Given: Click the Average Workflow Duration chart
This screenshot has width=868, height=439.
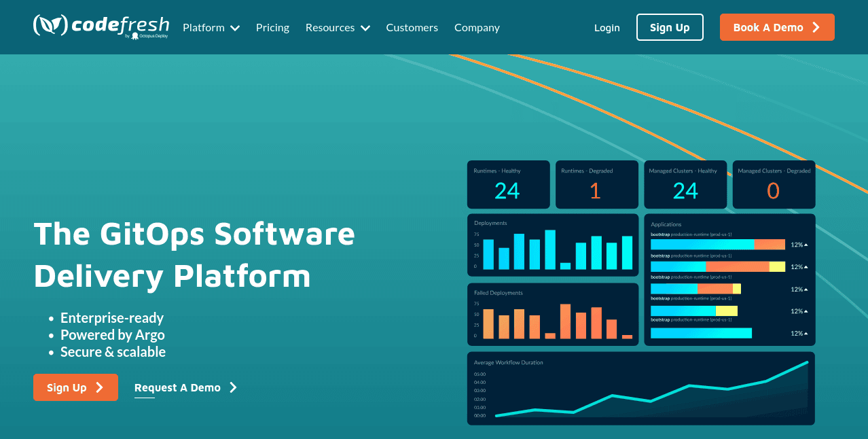Looking at the screenshot, I should click(x=641, y=389).
